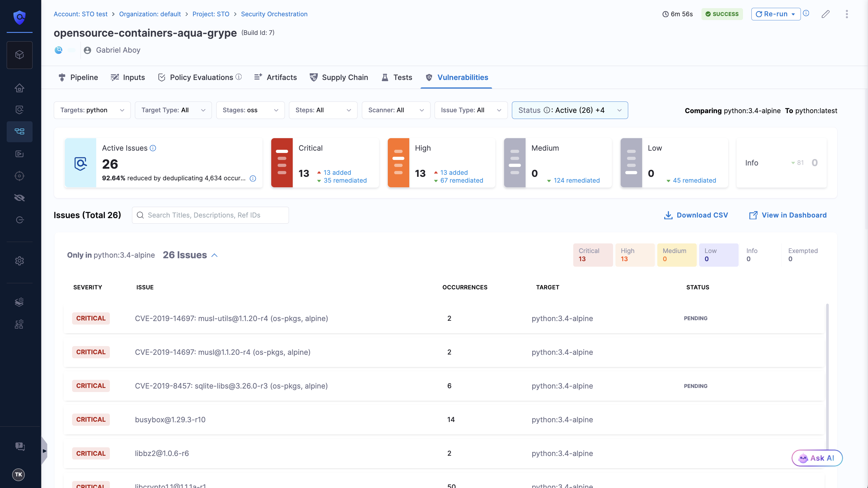Click the red Critical severity card bar

(282, 163)
